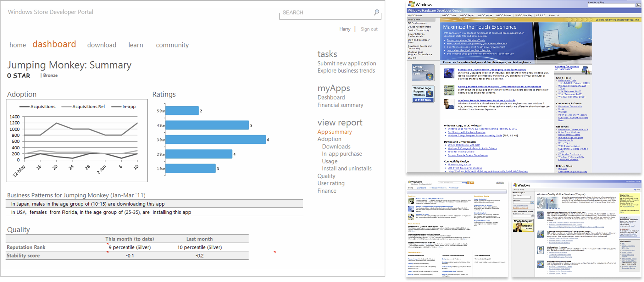Screen dimensions: 644x282
Task: Open PC Fundamentals in the WHDC left menu
Action: point(417,23)
